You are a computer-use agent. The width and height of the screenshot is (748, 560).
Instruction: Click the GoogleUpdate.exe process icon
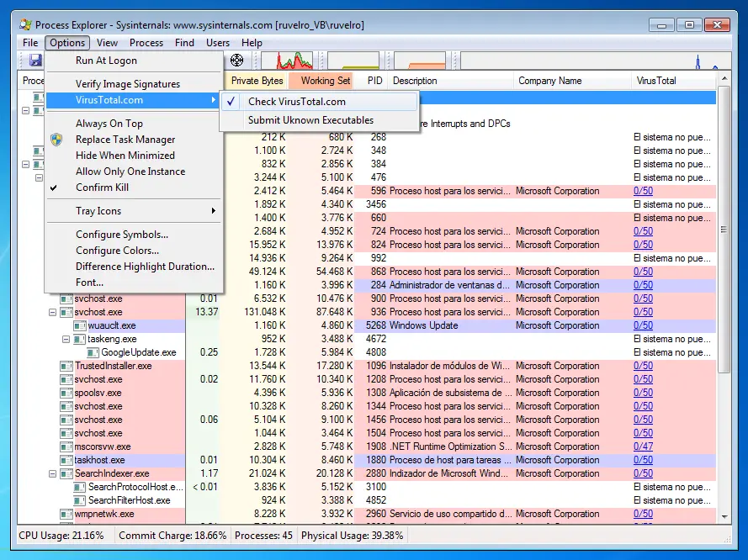(x=93, y=352)
